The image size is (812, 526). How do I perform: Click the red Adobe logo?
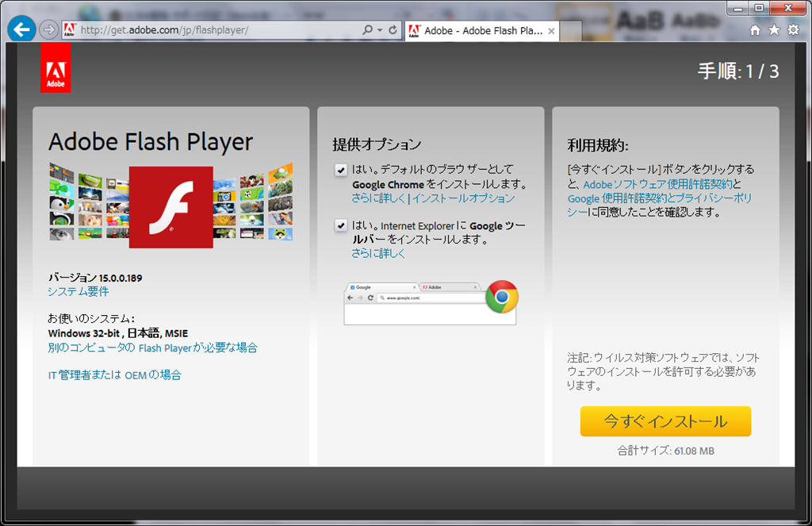tap(56, 68)
